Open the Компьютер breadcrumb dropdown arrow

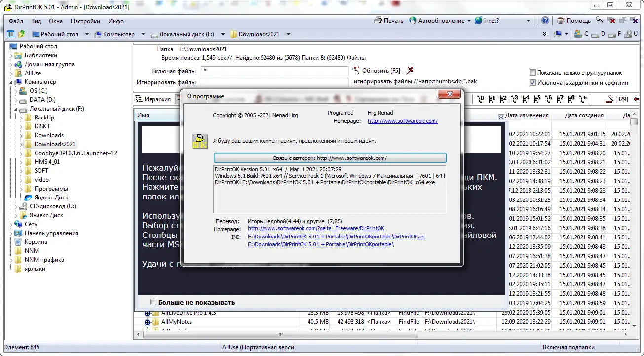pos(143,34)
